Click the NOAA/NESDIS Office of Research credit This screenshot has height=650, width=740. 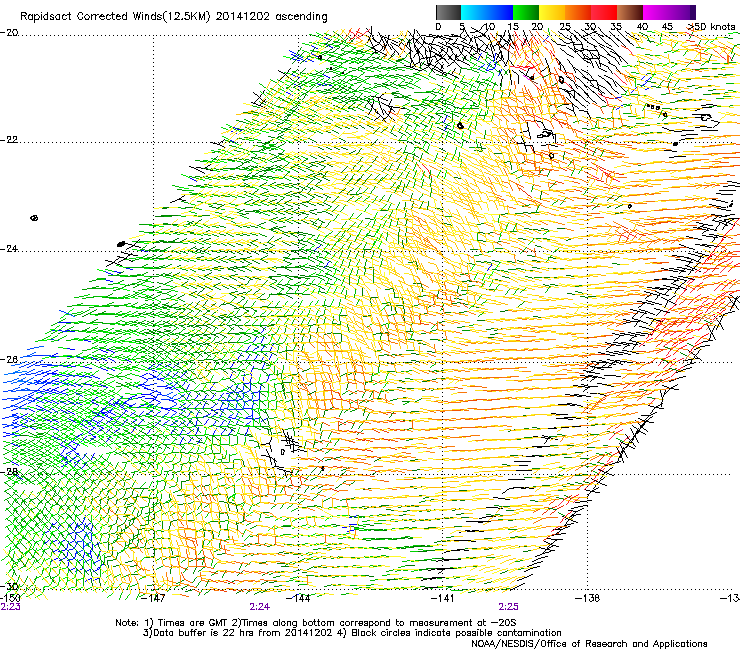589,644
